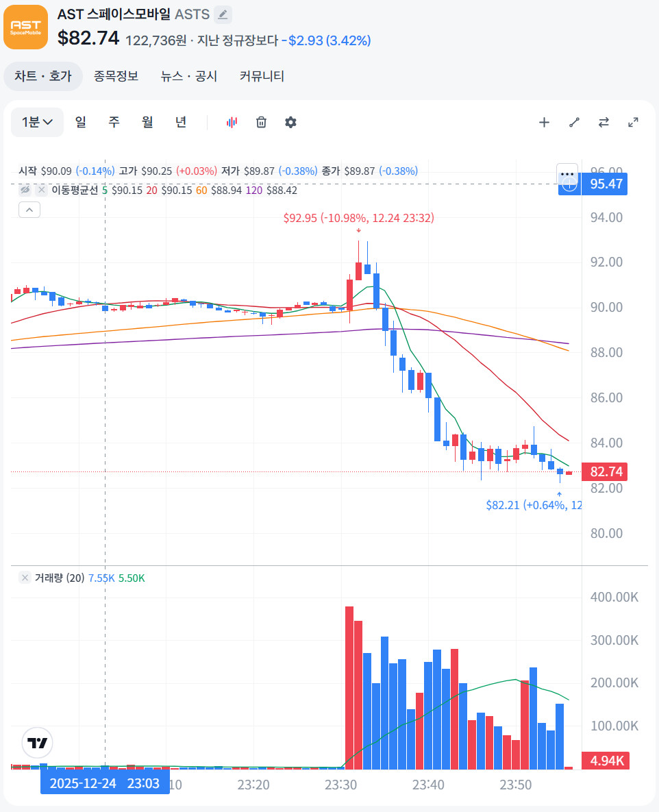Screen dimensions: 659x812
Task: Click the $92.95 high price annotation
Action: point(359,218)
